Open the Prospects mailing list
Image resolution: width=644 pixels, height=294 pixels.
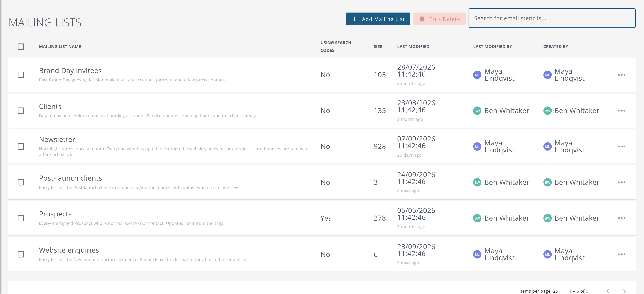pyautogui.click(x=55, y=214)
